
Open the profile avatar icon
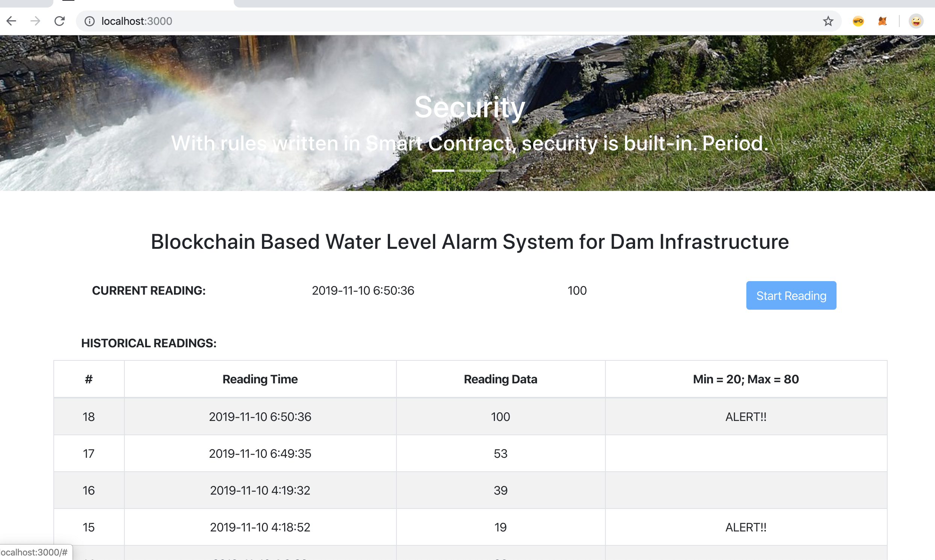click(916, 21)
